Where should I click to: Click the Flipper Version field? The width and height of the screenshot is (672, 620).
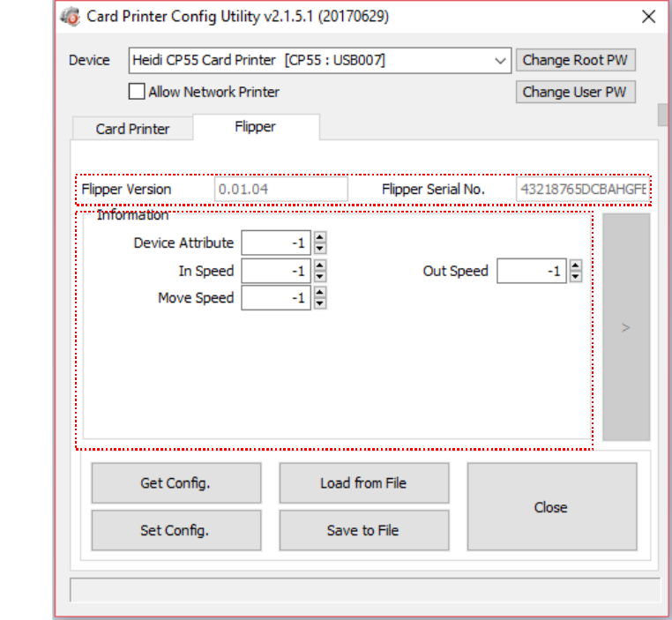click(280, 190)
